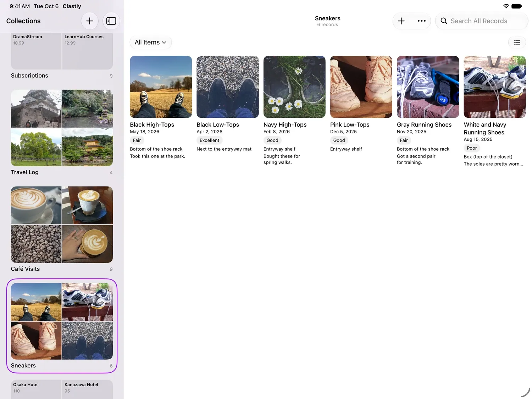Select the Gray Running Shoes title
Viewport: 532px width, 399px height.
pyautogui.click(x=424, y=124)
